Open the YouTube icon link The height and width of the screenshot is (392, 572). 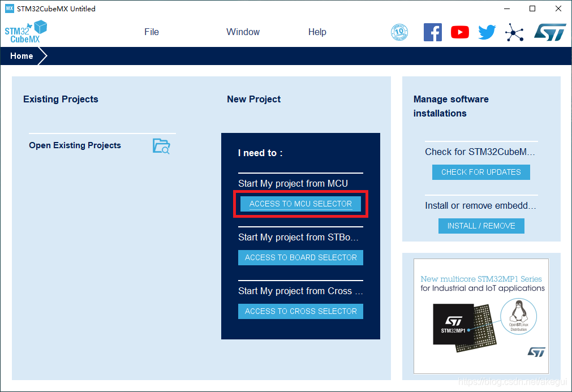459,32
